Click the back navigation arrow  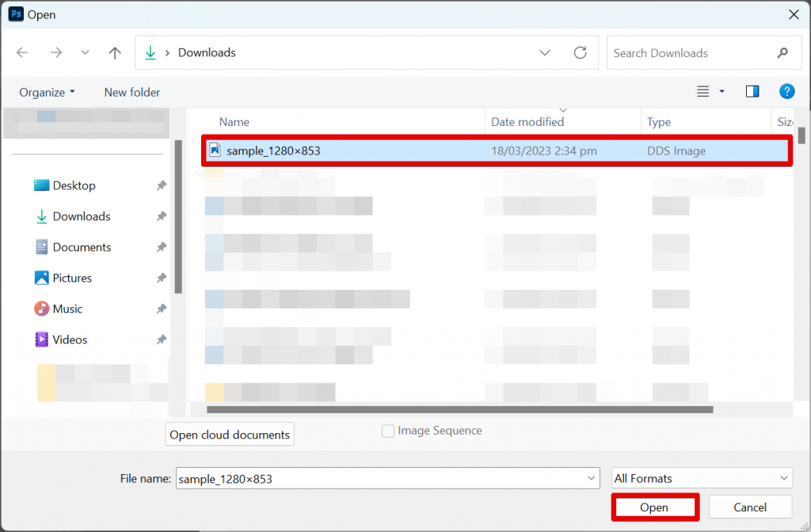pyautogui.click(x=21, y=52)
